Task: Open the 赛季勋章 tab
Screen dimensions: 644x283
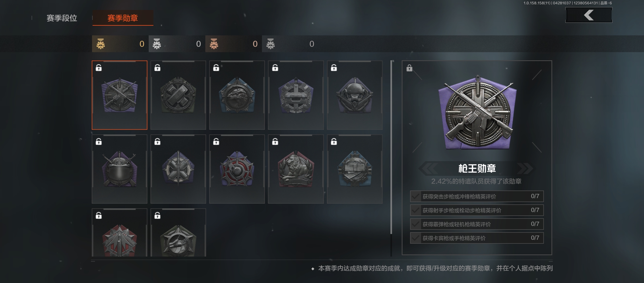Action: 123,18
